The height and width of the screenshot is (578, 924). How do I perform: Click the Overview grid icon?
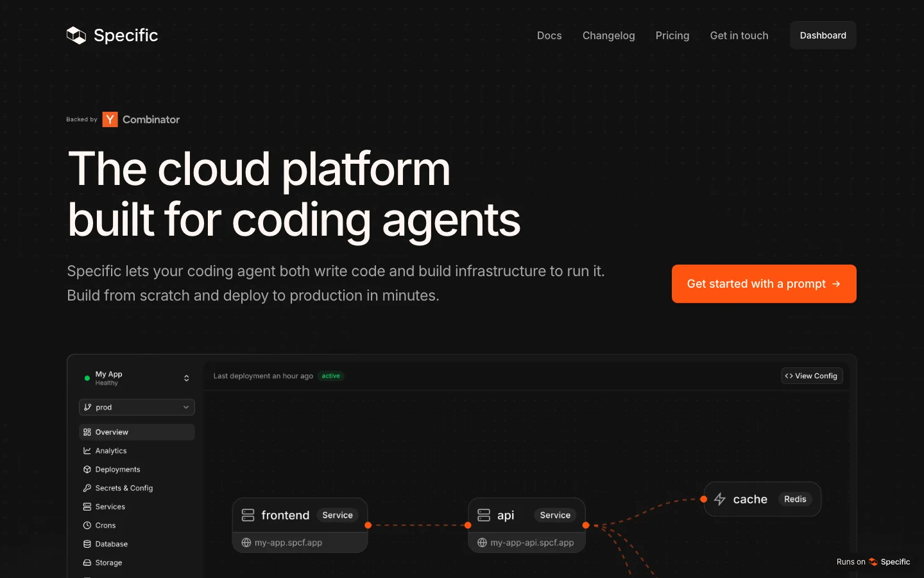pyautogui.click(x=87, y=432)
